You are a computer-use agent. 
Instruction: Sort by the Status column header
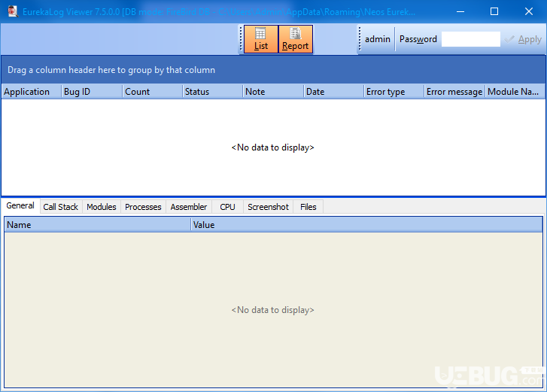213,92
